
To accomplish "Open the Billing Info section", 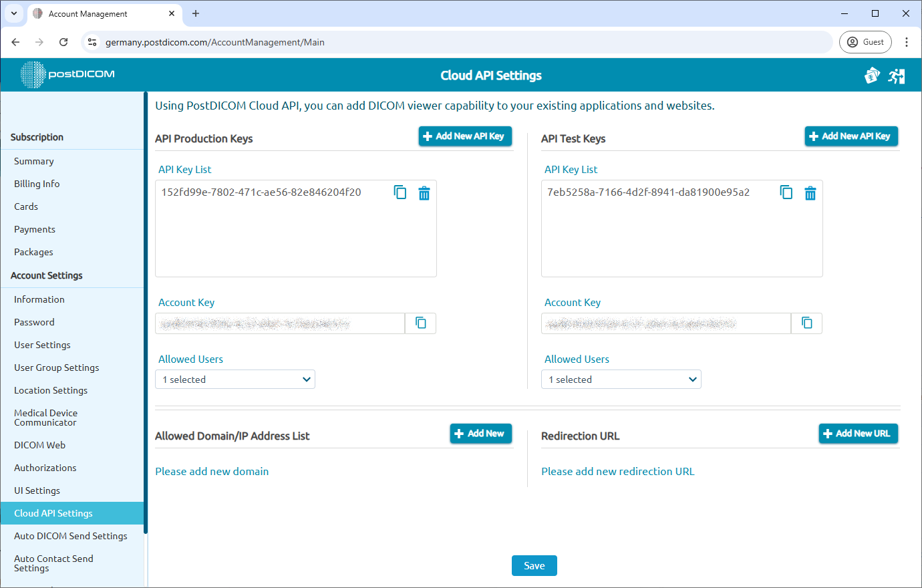I will 37,184.
